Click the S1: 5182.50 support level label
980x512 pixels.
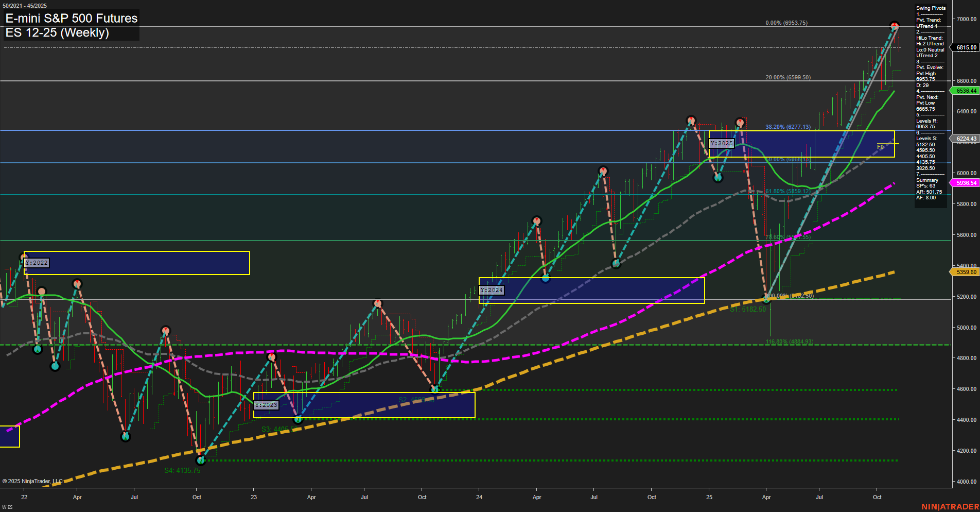pos(747,309)
